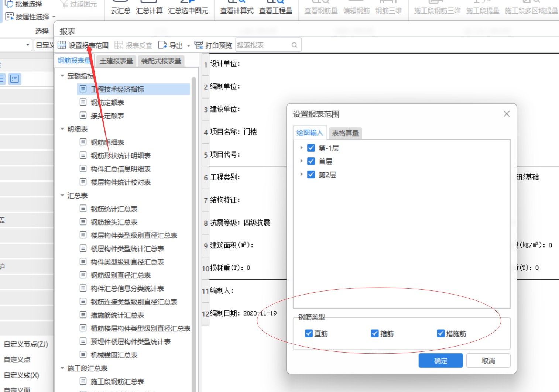Uncheck the 措施筋 checkbox
The image size is (559, 392).
(x=440, y=333)
